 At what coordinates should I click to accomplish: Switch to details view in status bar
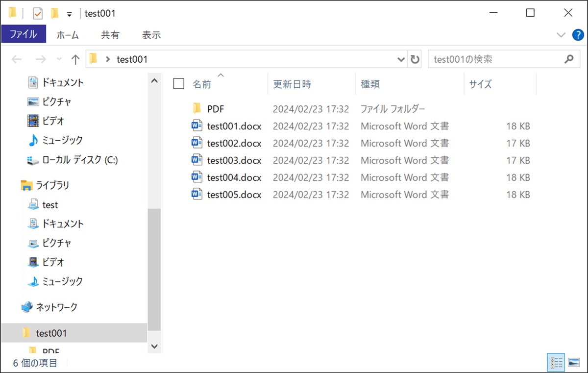pos(556,362)
